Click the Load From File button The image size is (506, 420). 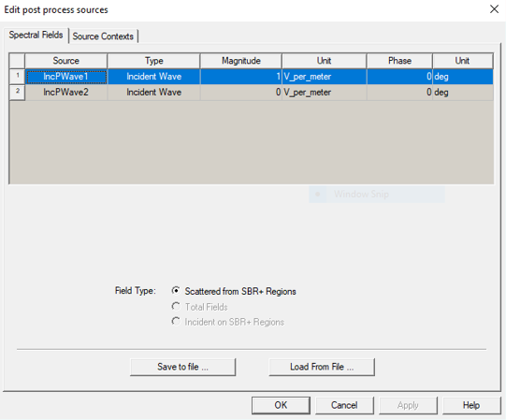point(322,367)
